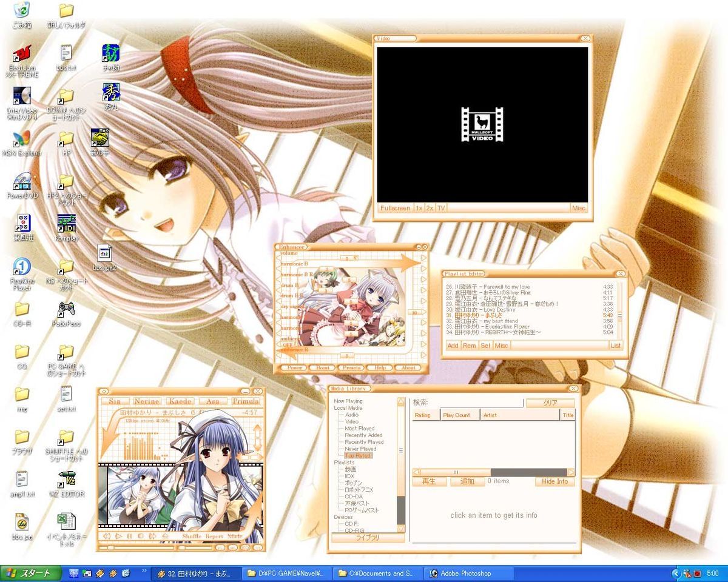Select Recently Added in Media Library tree

click(363, 435)
